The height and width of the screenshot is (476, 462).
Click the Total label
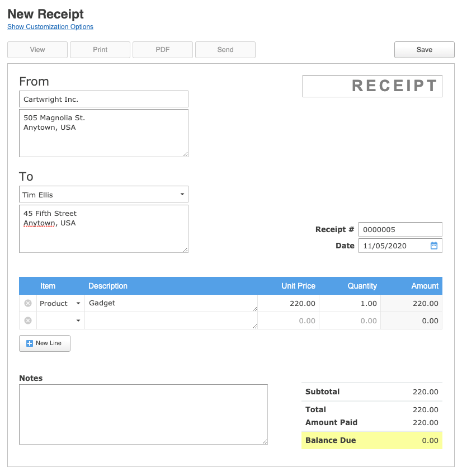pos(315,409)
